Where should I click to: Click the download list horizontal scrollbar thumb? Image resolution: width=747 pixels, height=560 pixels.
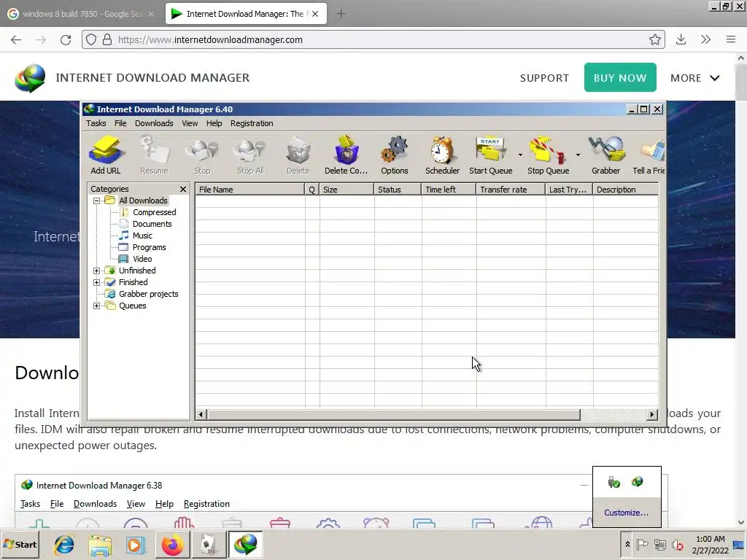(x=393, y=414)
